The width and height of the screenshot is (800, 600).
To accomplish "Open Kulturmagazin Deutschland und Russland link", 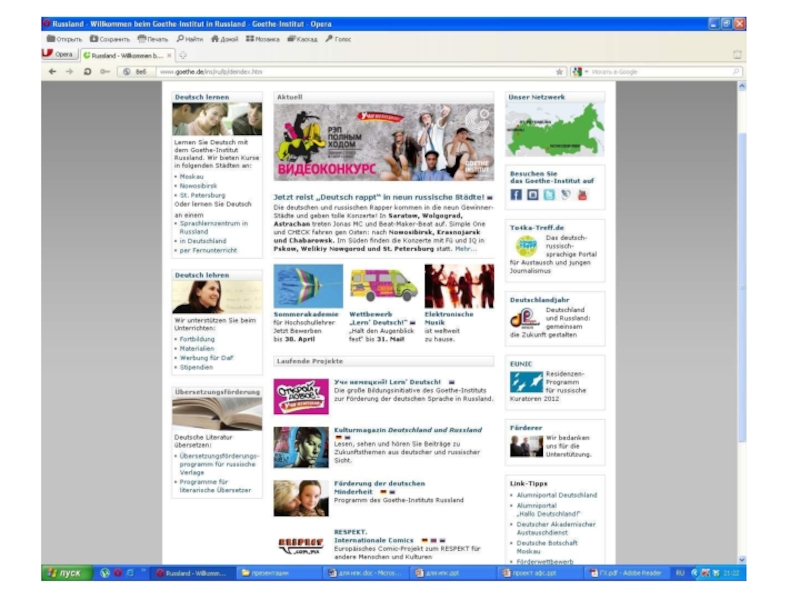I will pos(408,430).
